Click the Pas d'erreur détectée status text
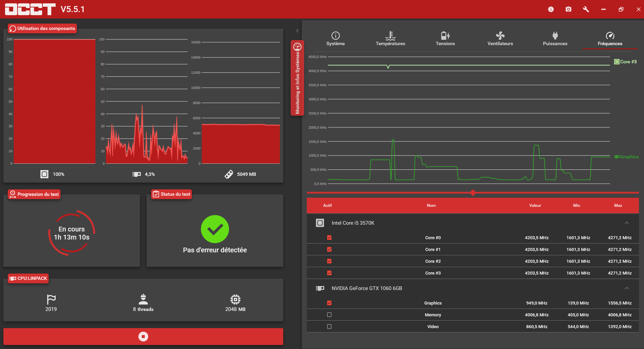This screenshot has height=349, width=644. point(215,250)
